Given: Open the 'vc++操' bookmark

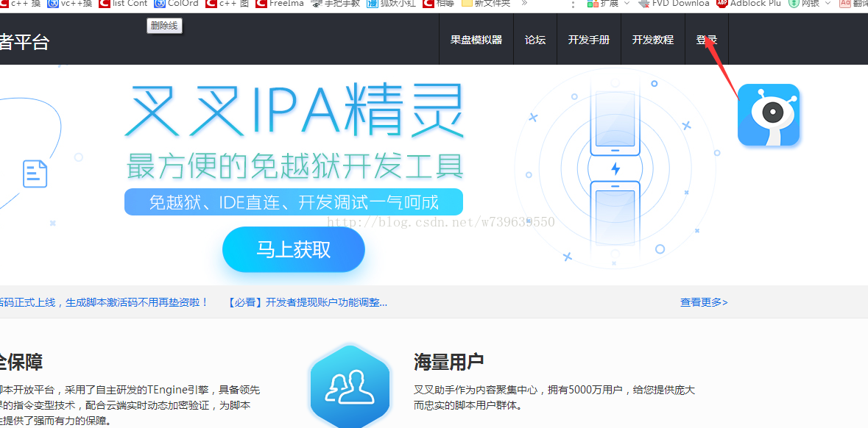Looking at the screenshot, I should [70, 4].
